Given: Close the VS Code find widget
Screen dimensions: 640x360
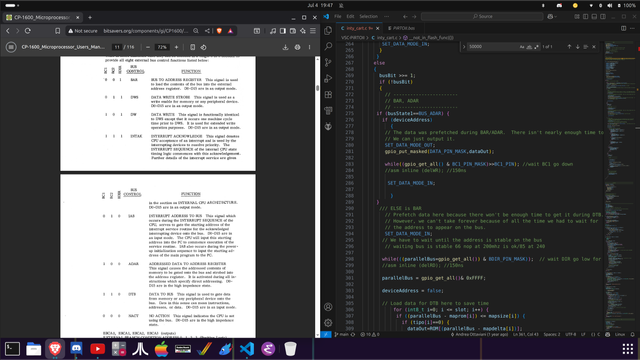Looking at the screenshot, I should point(594,47).
